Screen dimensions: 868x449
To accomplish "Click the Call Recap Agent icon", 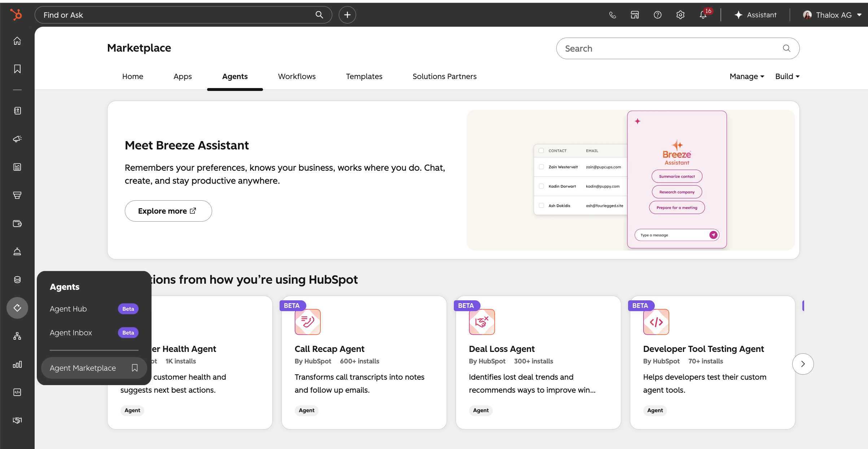I will pyautogui.click(x=308, y=322).
